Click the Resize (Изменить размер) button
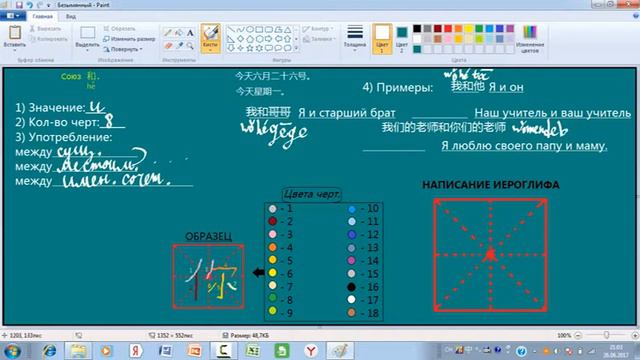The image size is (640, 360). (x=129, y=39)
